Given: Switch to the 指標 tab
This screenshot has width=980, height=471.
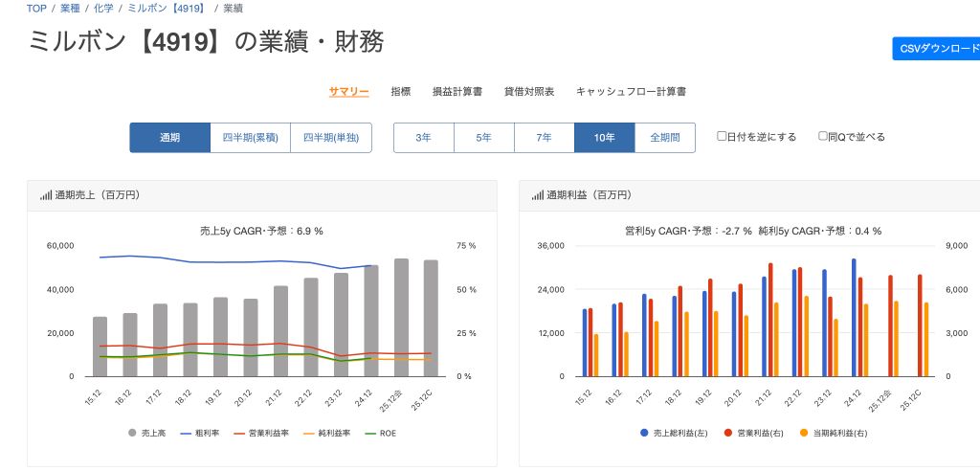Looking at the screenshot, I should pyautogui.click(x=401, y=91).
